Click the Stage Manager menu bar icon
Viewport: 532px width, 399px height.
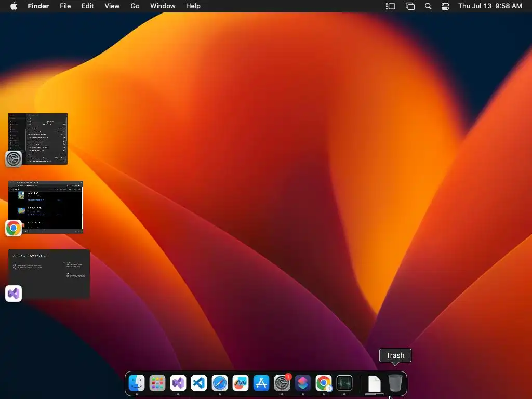(x=391, y=6)
